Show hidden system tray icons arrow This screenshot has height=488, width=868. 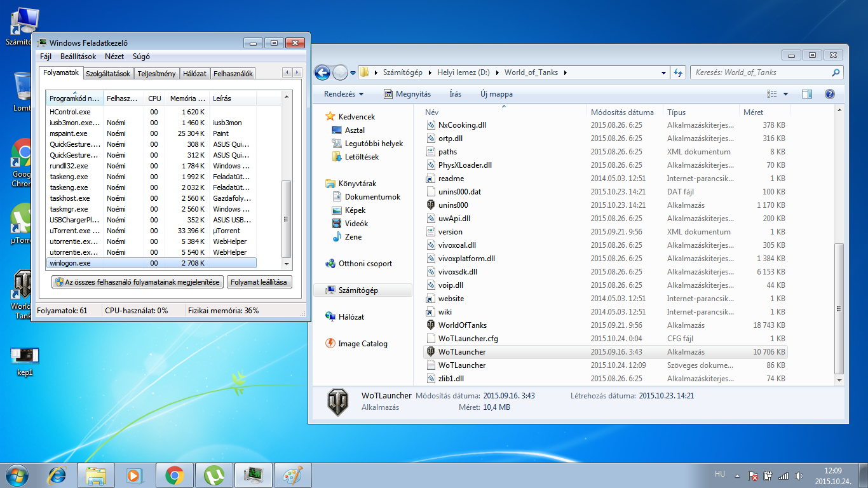[736, 475]
